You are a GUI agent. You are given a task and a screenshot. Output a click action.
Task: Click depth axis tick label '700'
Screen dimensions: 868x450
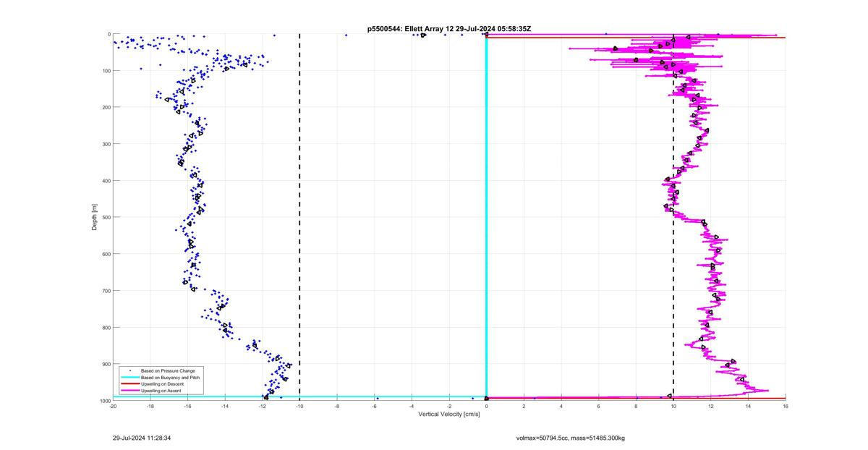tap(106, 291)
